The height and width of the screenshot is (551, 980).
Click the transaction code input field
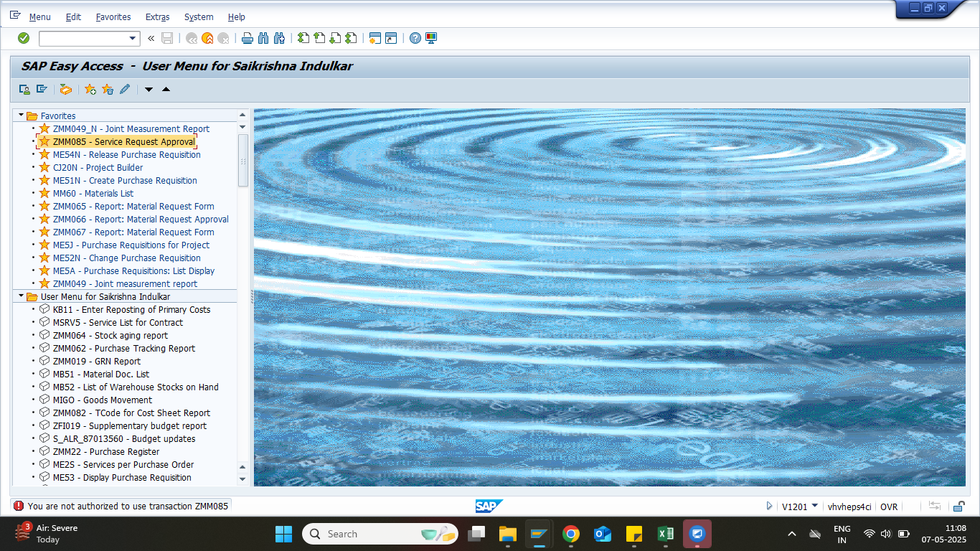[83, 38]
